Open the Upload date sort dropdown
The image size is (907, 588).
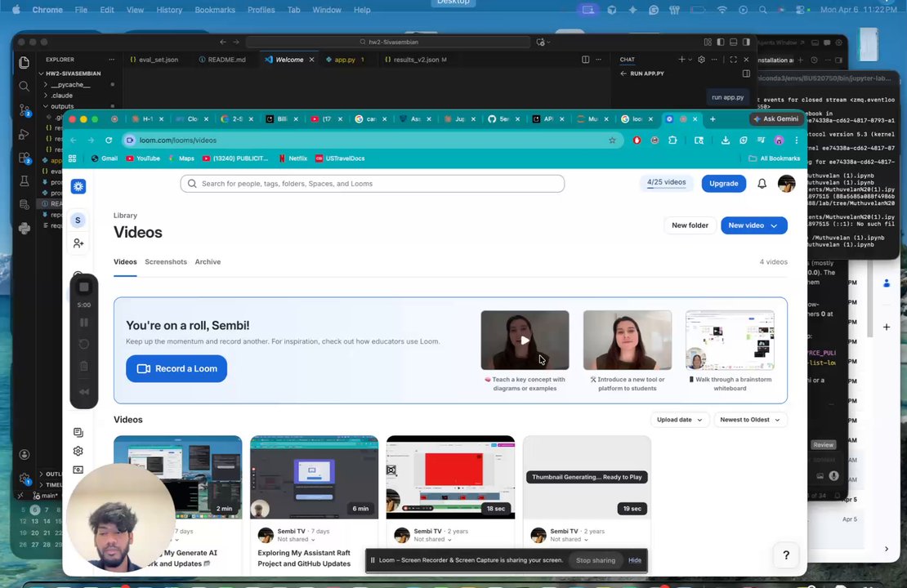coord(679,420)
